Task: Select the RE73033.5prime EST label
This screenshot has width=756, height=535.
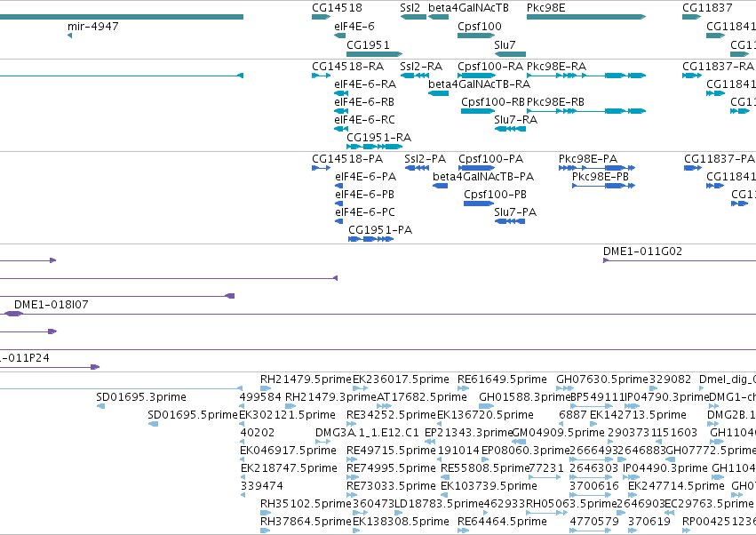Action: (391, 486)
